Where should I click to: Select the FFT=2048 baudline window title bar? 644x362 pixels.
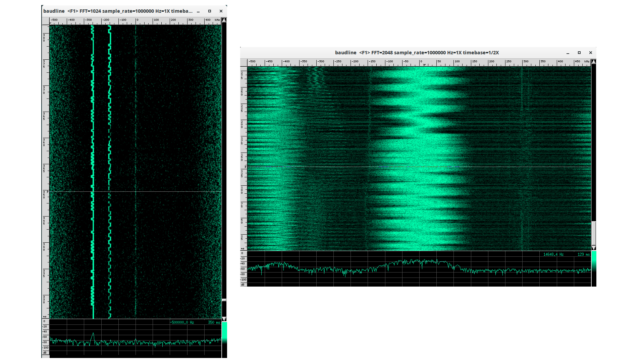click(416, 53)
